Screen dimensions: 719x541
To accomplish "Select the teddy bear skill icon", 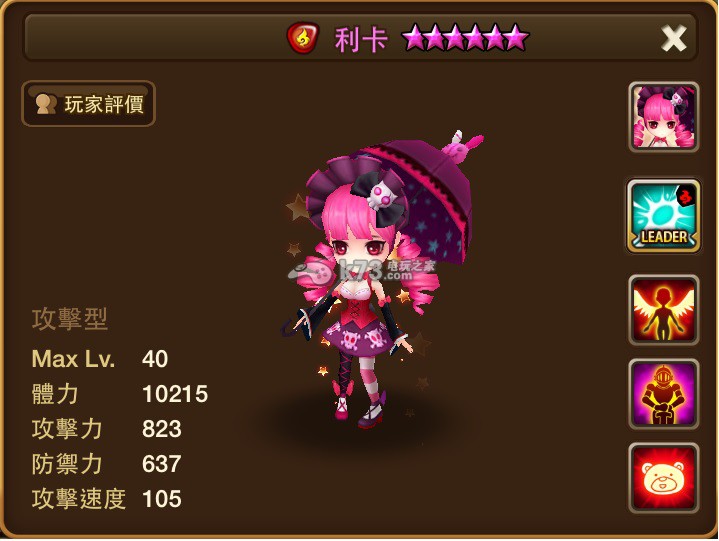I will click(664, 478).
